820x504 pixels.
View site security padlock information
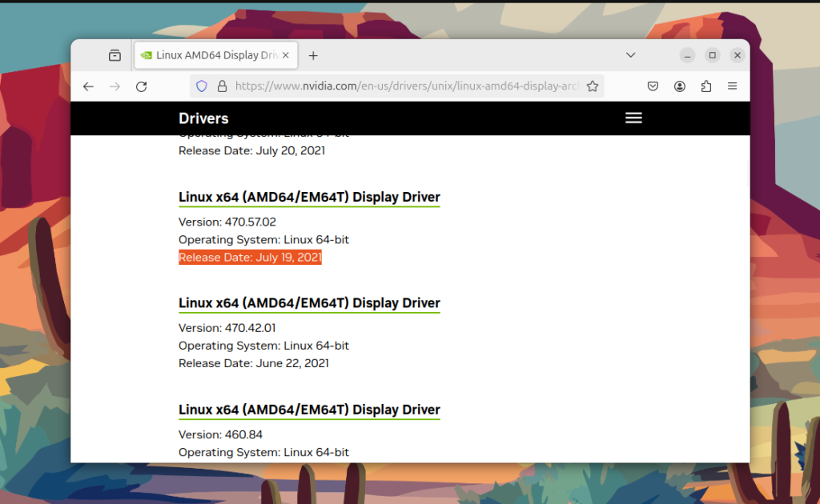(223, 86)
